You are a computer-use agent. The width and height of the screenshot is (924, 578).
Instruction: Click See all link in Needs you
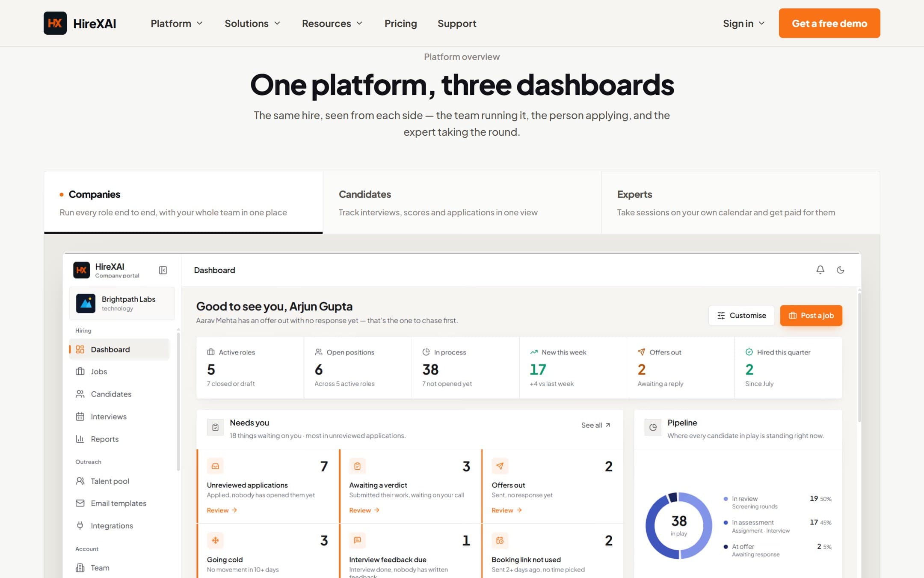(x=595, y=425)
